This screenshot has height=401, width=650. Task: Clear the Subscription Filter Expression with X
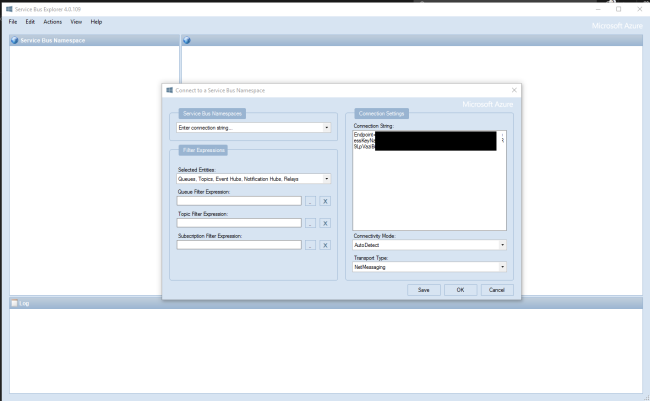(x=325, y=245)
